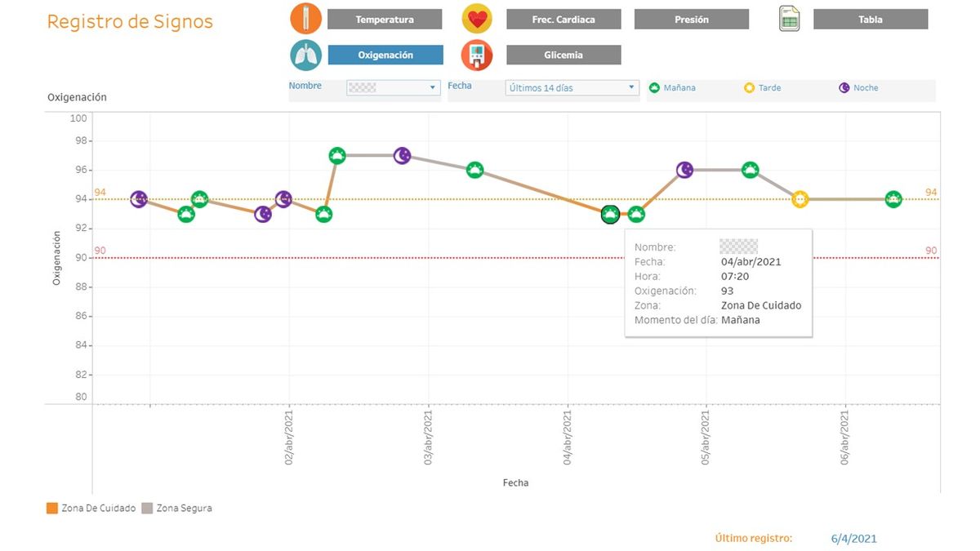Click the spreadsheet icon next to Tabla
Viewport: 980px width, 551px height.
tap(789, 19)
